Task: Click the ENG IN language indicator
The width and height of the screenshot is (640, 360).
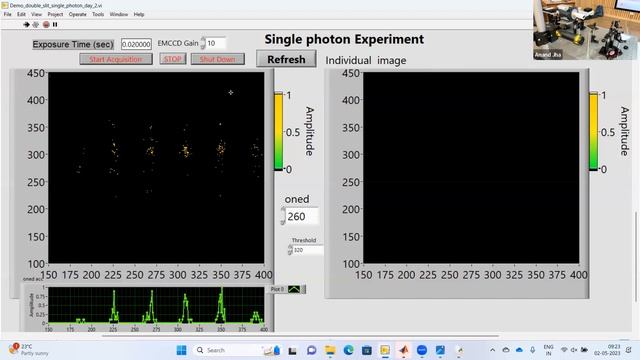Action: tap(549, 350)
